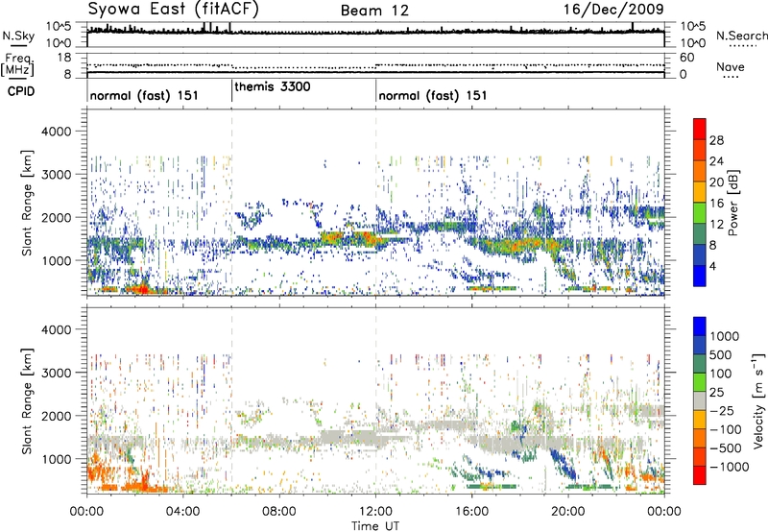Click the "1000" slant range tick of the velocity panel
Screen dimensions: 768x532
pyautogui.click(x=57, y=459)
